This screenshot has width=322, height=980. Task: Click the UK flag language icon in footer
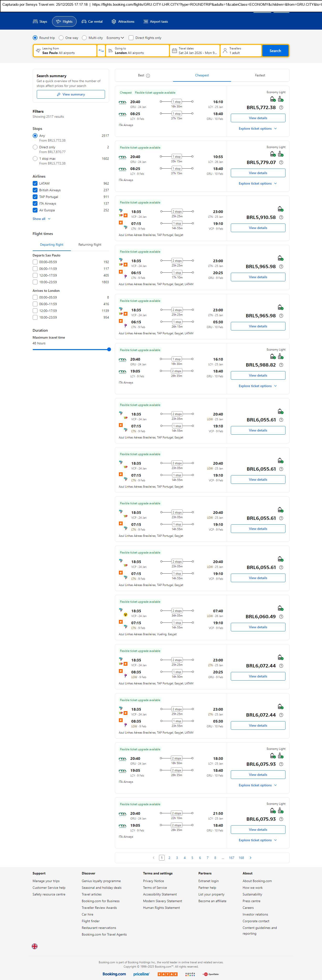point(35,946)
